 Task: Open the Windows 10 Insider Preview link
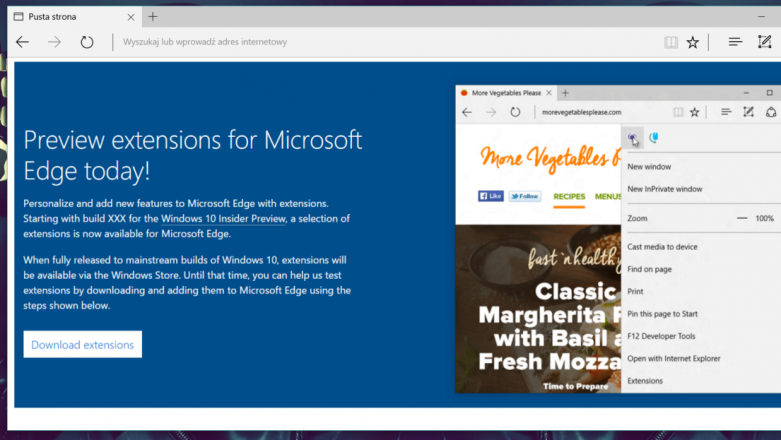coord(223,218)
